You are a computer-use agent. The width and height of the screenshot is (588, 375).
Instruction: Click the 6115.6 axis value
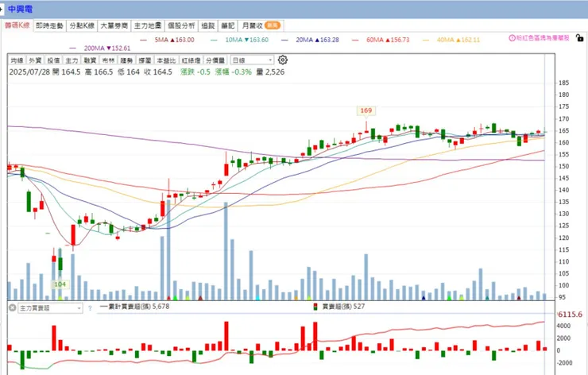(570, 315)
